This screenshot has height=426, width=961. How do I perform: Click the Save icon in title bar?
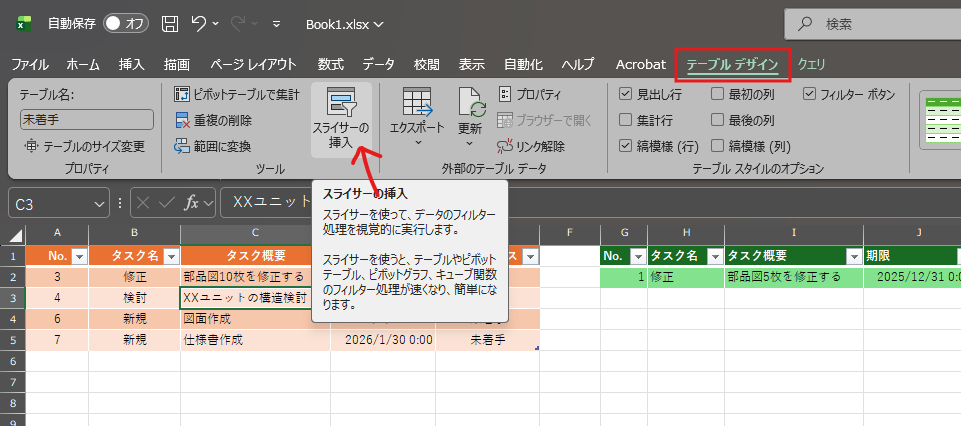coord(170,23)
